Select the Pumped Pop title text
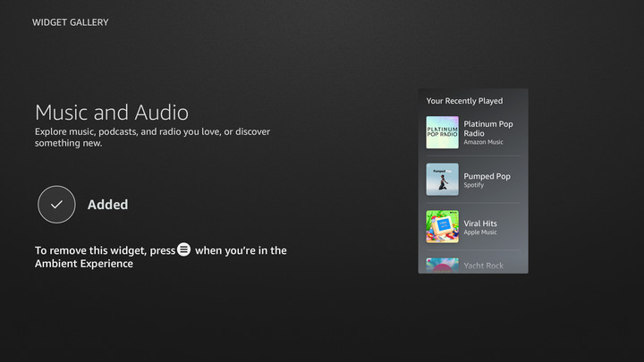 coord(487,176)
